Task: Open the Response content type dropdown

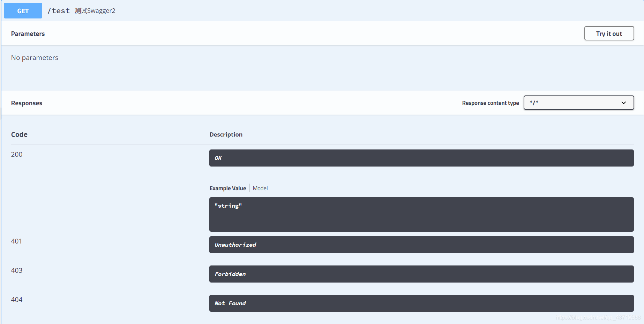Action: tap(578, 103)
